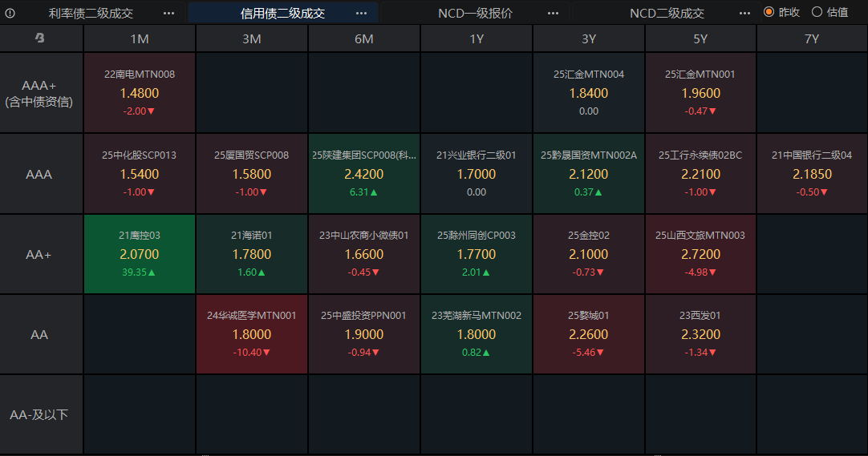The image size is (868, 456).
Task: Open the more options menu for NCD一级报价
Action: [553, 14]
